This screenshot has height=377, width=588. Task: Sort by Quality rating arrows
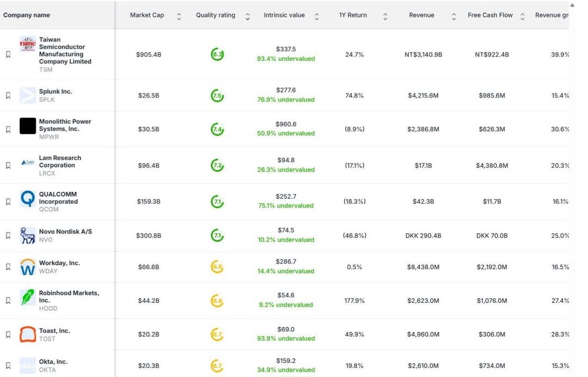248,16
